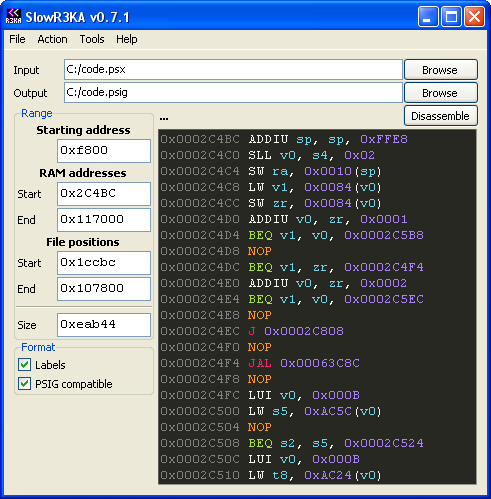Browse for the Input file
Image resolution: width=491 pixels, height=499 pixels.
pyautogui.click(x=441, y=70)
